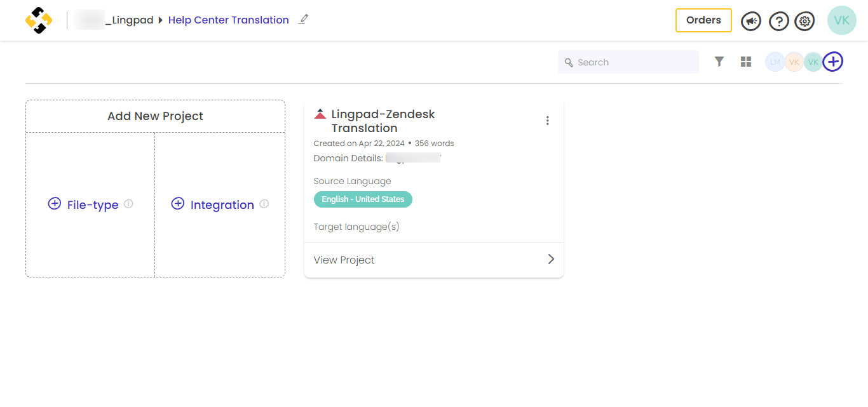Switch layout using the grid view icon
The width and height of the screenshot is (868, 407).
[x=746, y=62]
